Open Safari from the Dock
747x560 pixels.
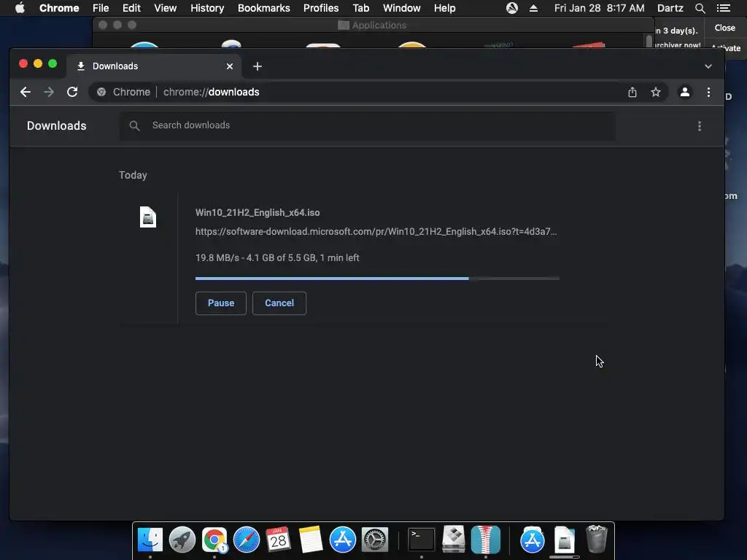tap(247, 540)
